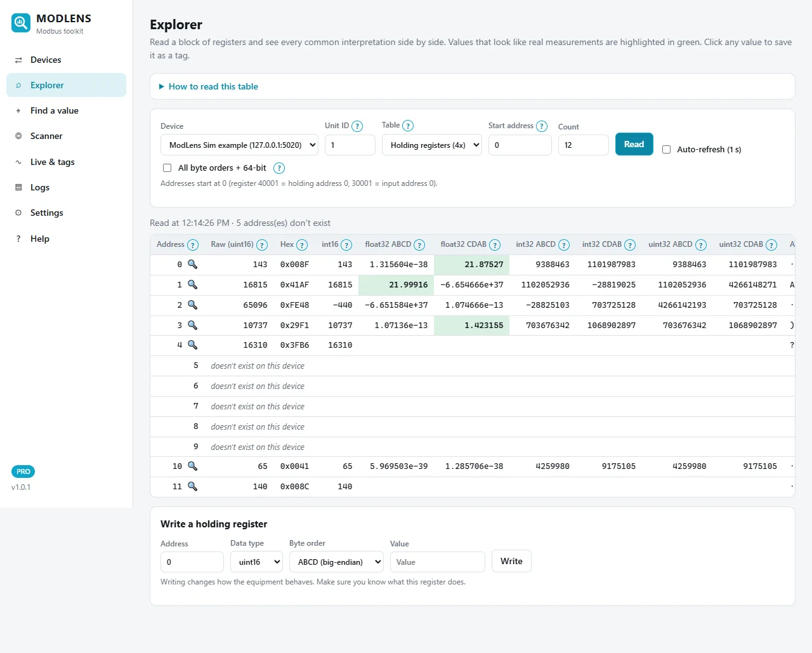Open the Help page in sidebar

66,239
